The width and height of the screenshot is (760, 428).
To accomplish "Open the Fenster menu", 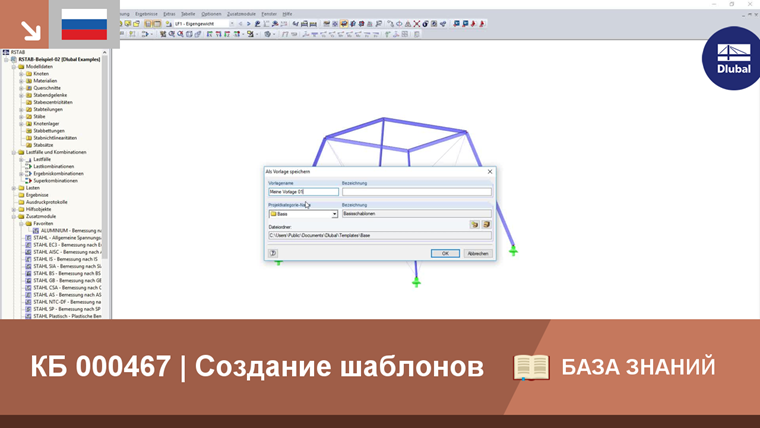I will 269,14.
